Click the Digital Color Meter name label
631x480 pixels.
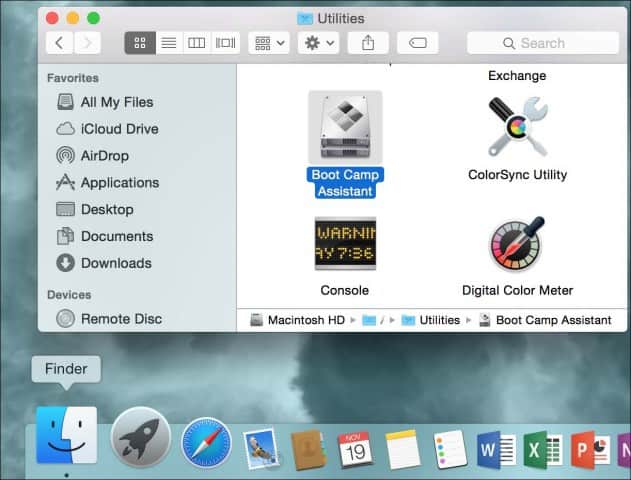pyautogui.click(x=518, y=290)
